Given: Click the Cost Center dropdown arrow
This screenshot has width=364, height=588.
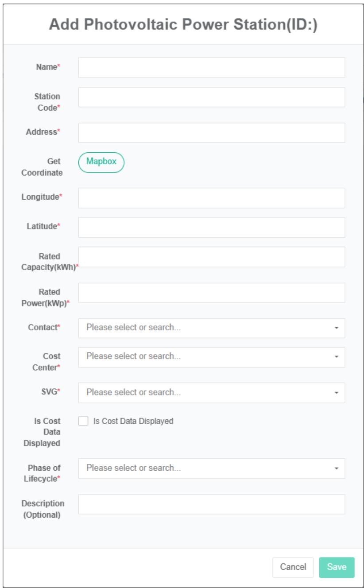Looking at the screenshot, I should [x=336, y=357].
